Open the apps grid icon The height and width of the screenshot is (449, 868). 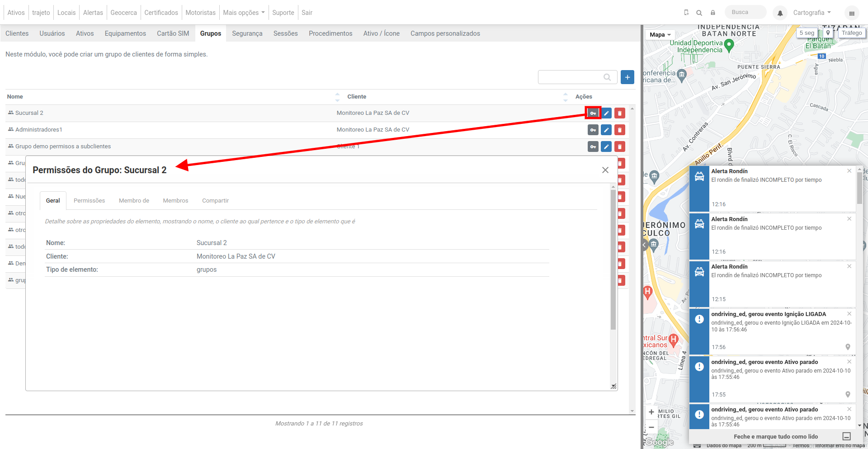(x=852, y=13)
